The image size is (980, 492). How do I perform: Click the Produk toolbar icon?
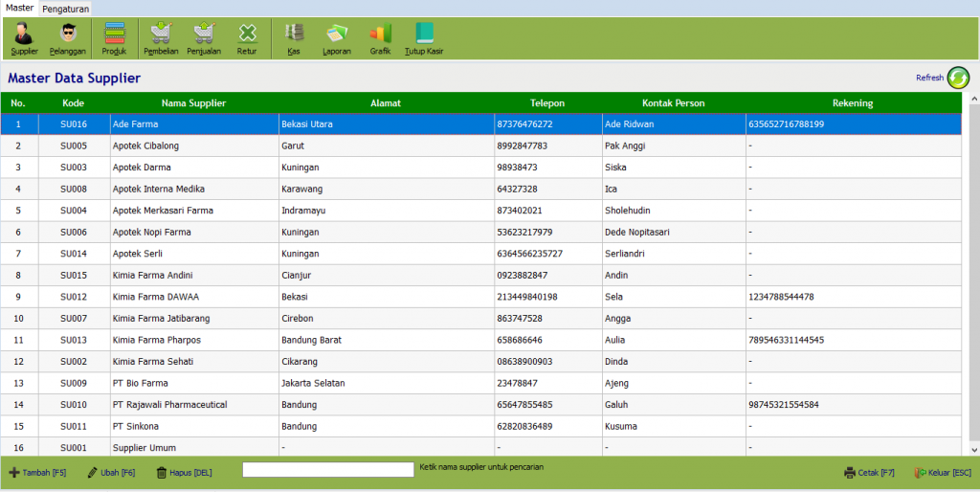click(x=114, y=36)
